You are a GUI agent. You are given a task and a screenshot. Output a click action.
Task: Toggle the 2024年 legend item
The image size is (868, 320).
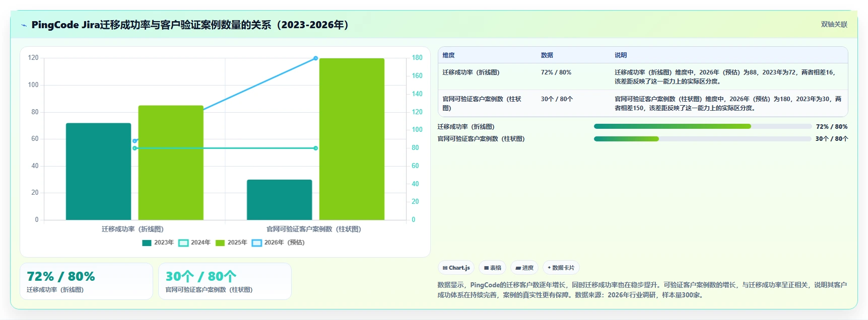[x=194, y=243]
